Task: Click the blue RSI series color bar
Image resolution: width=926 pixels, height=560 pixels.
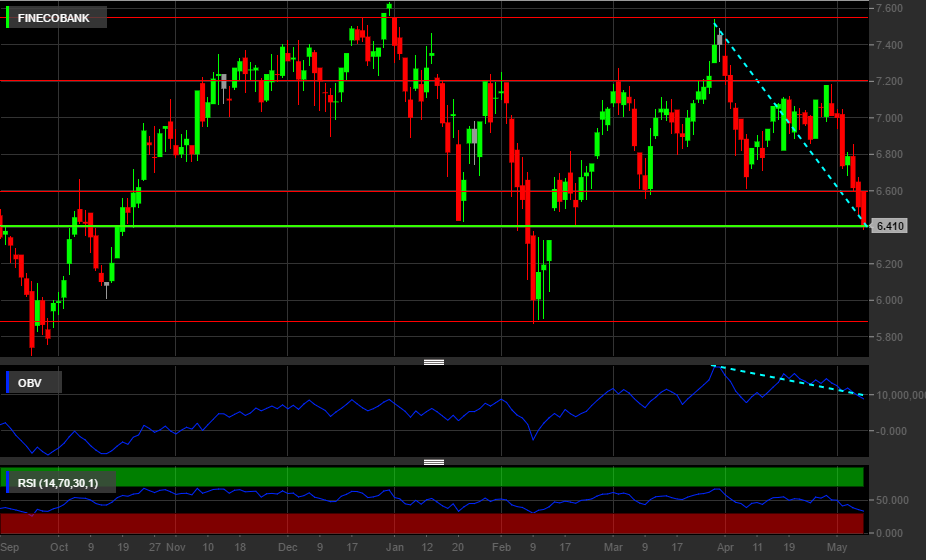Action: (x=8, y=483)
